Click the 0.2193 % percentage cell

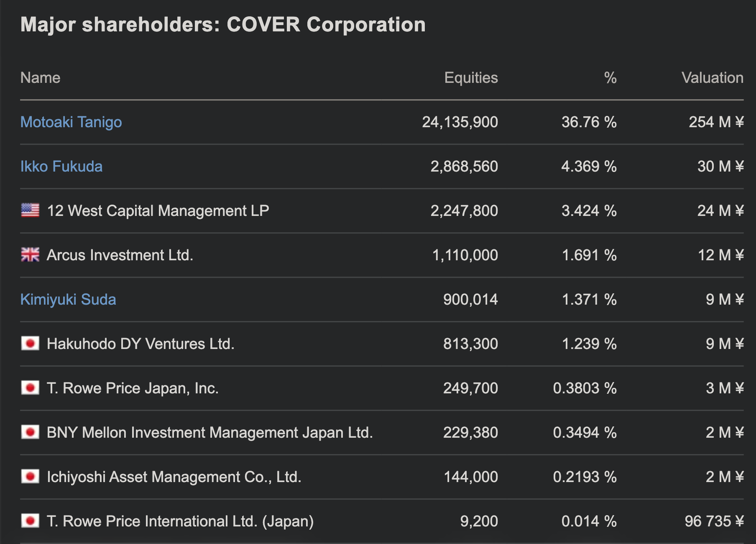pos(585,477)
